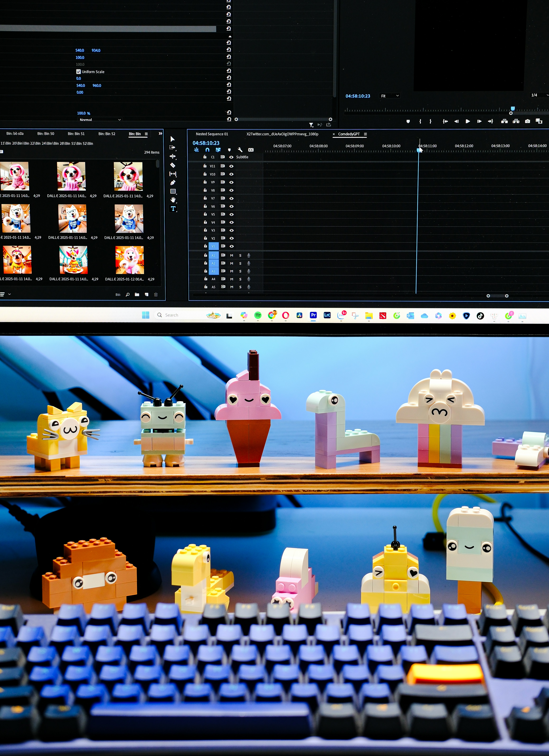Click the playhead on the program monitor scrubber
Image resolution: width=549 pixels, height=756 pixels.
tap(513, 109)
